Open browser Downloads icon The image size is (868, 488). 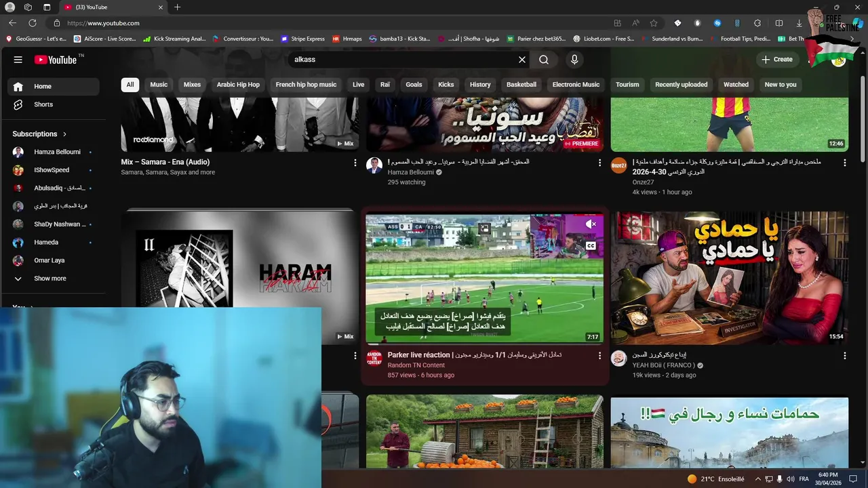click(x=800, y=23)
